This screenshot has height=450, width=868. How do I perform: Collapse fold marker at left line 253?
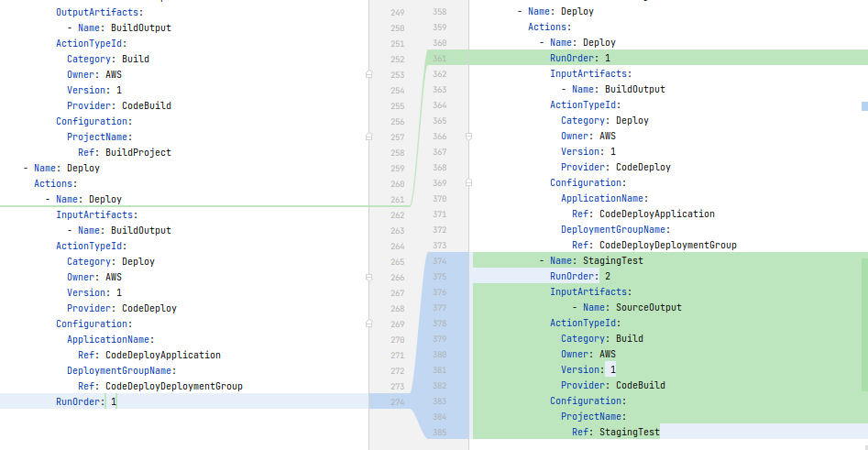pos(369,74)
